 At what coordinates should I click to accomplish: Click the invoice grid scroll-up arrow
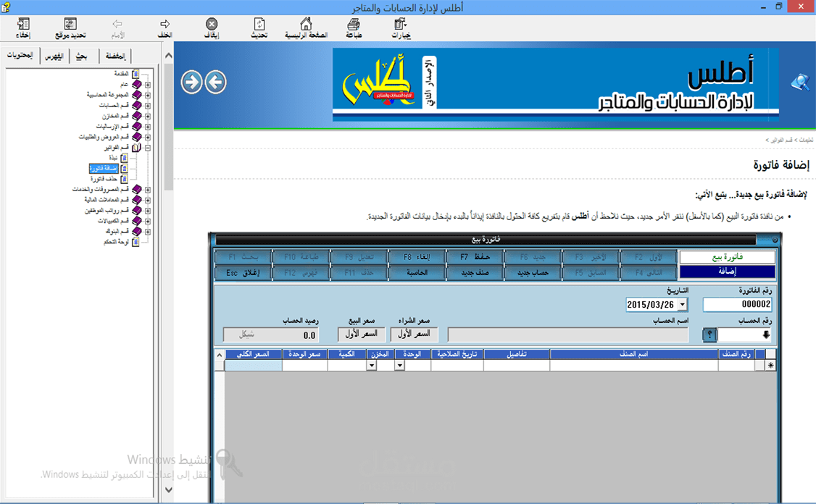(219, 355)
